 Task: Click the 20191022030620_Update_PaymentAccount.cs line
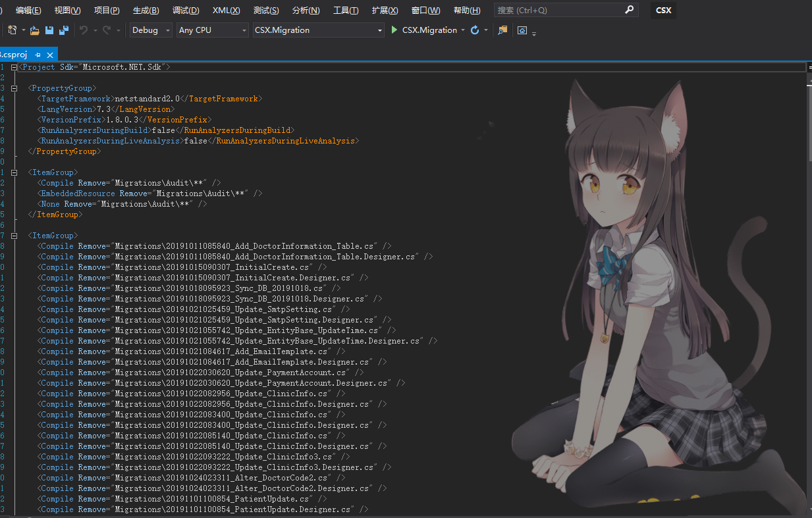tap(200, 373)
